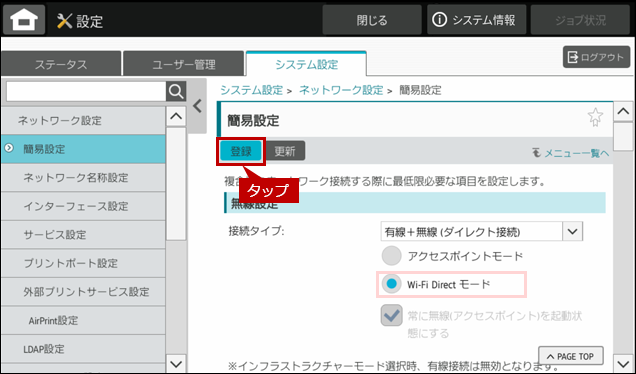Open プリントポート設定 in sidebar
Viewport: 636px width, 374px height.
click(x=83, y=263)
